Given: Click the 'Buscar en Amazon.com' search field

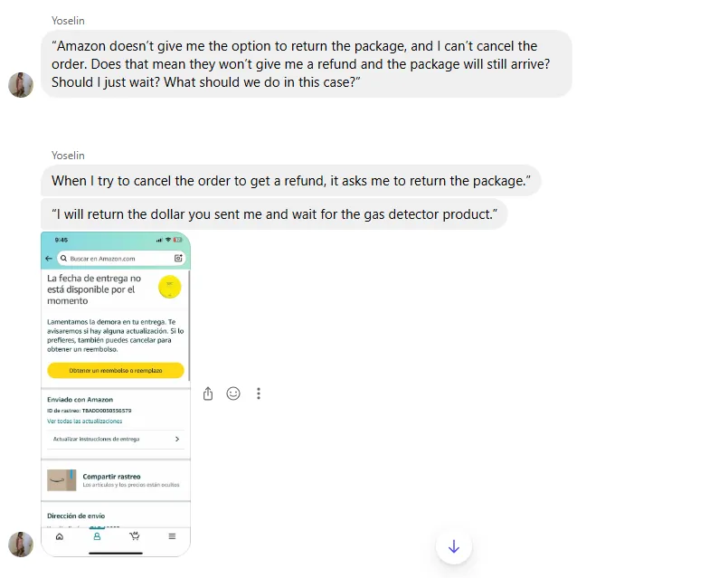Looking at the screenshot, I should (x=118, y=258).
